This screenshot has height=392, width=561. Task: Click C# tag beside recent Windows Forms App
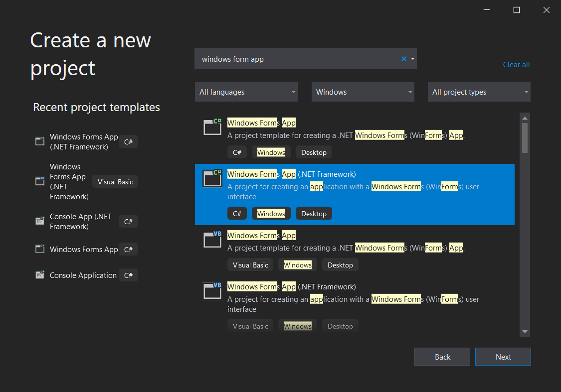coord(128,250)
